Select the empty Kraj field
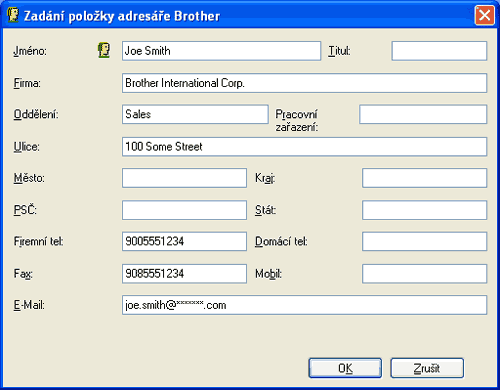 pyautogui.click(x=424, y=178)
